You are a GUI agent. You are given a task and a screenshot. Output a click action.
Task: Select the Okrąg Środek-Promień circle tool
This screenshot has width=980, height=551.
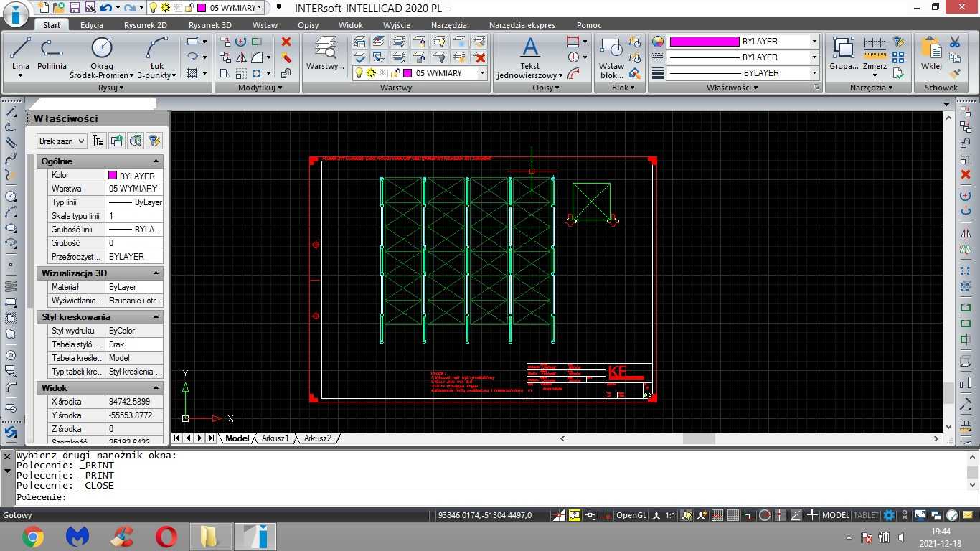(102, 57)
